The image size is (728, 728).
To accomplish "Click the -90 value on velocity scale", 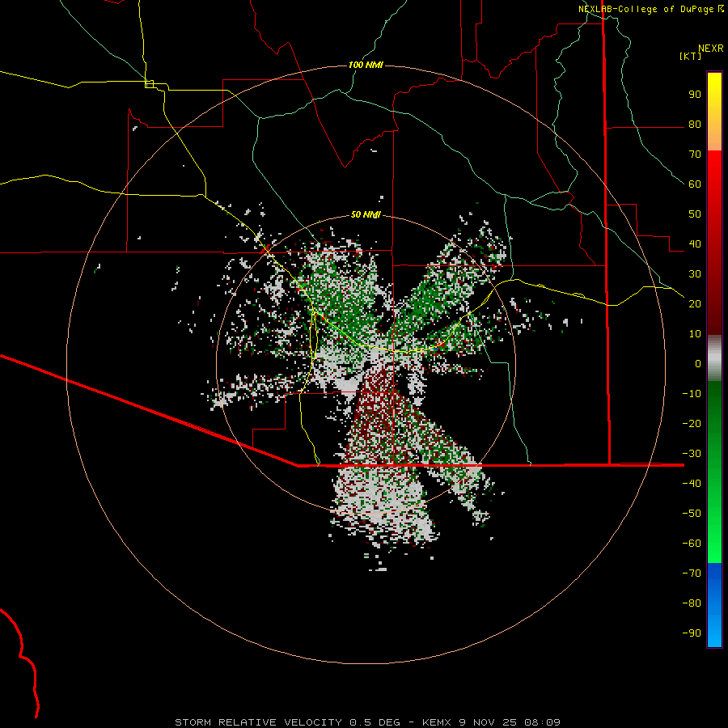I will (x=692, y=633).
